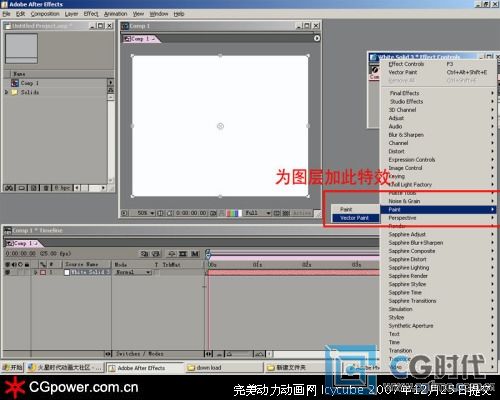
Task: Click the Timeline window title icon
Action: click(7, 230)
